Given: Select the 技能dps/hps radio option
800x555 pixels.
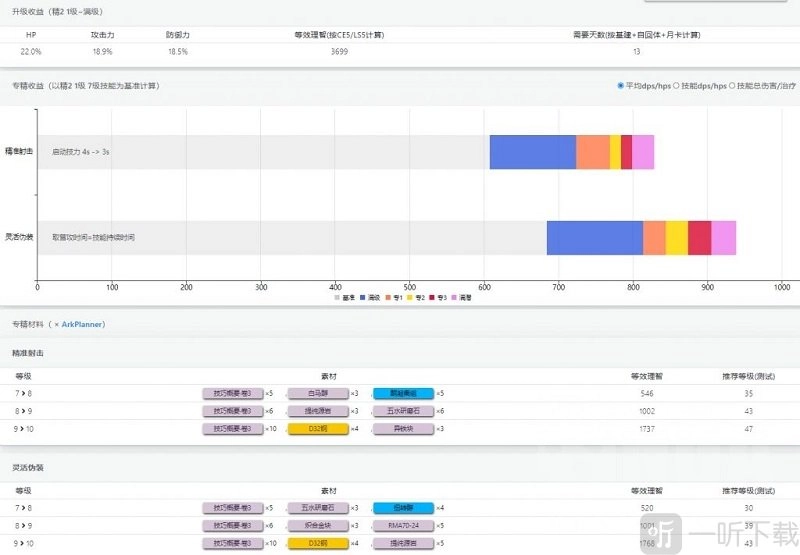Looking at the screenshot, I should coord(676,86).
